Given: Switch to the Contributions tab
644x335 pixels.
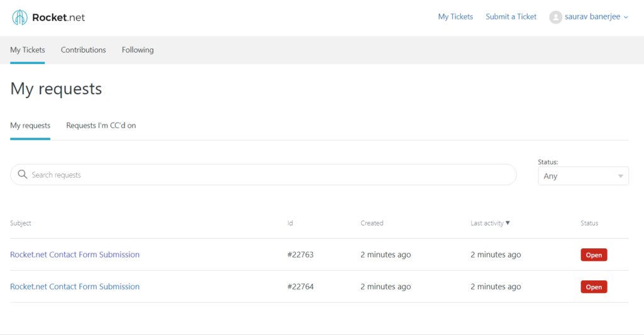Looking at the screenshot, I should tap(84, 50).
